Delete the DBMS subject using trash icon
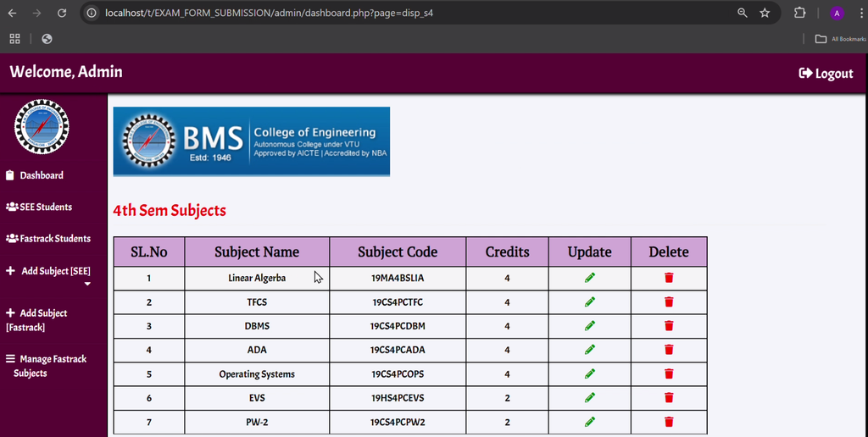The image size is (868, 437). (x=669, y=326)
